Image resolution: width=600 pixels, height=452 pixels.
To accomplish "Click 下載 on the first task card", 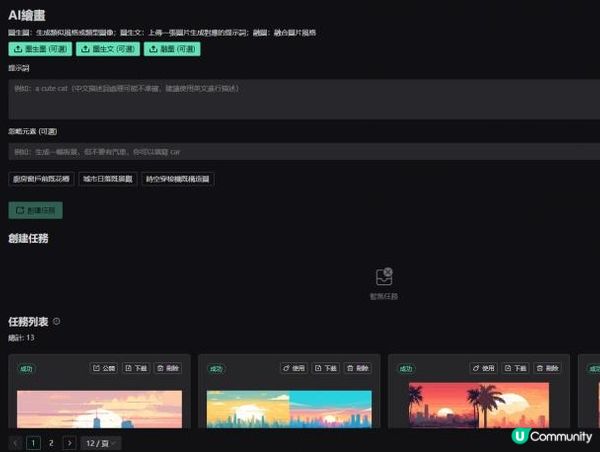I will [136, 368].
